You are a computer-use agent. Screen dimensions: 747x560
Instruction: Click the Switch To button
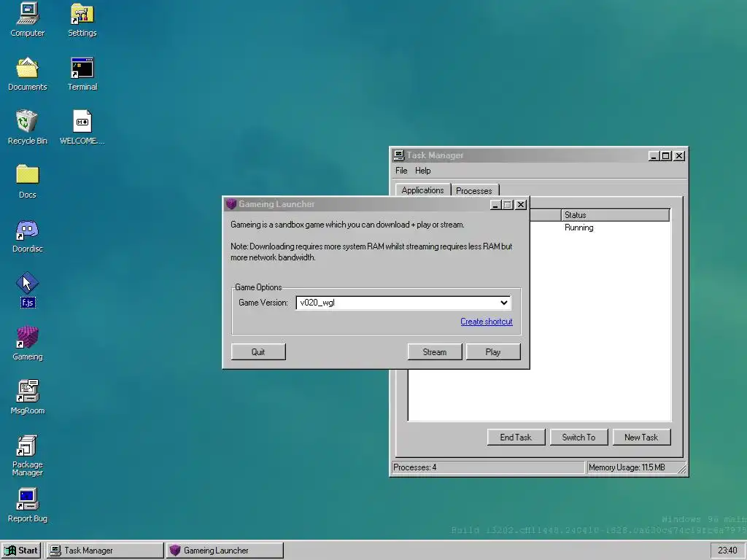(x=578, y=437)
